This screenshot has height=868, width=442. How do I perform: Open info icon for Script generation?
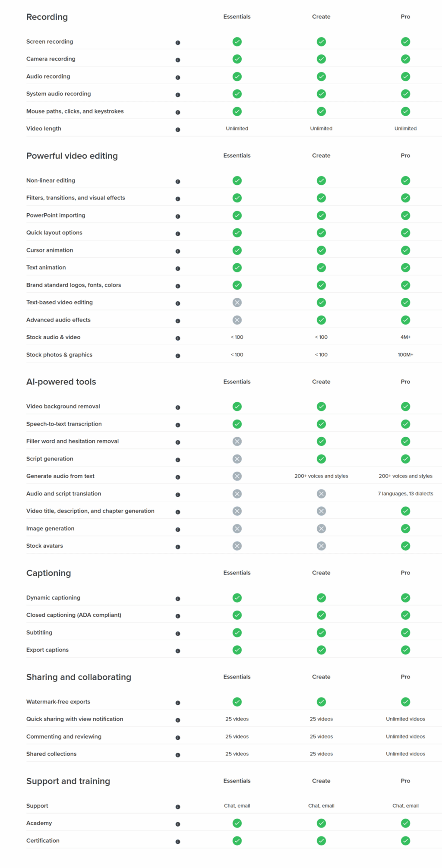pyautogui.click(x=178, y=460)
